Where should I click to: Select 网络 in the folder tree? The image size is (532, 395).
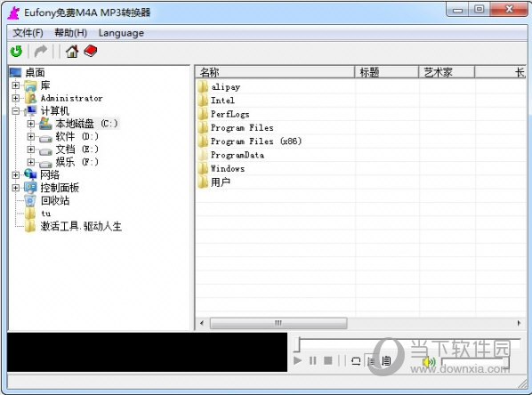(x=50, y=174)
